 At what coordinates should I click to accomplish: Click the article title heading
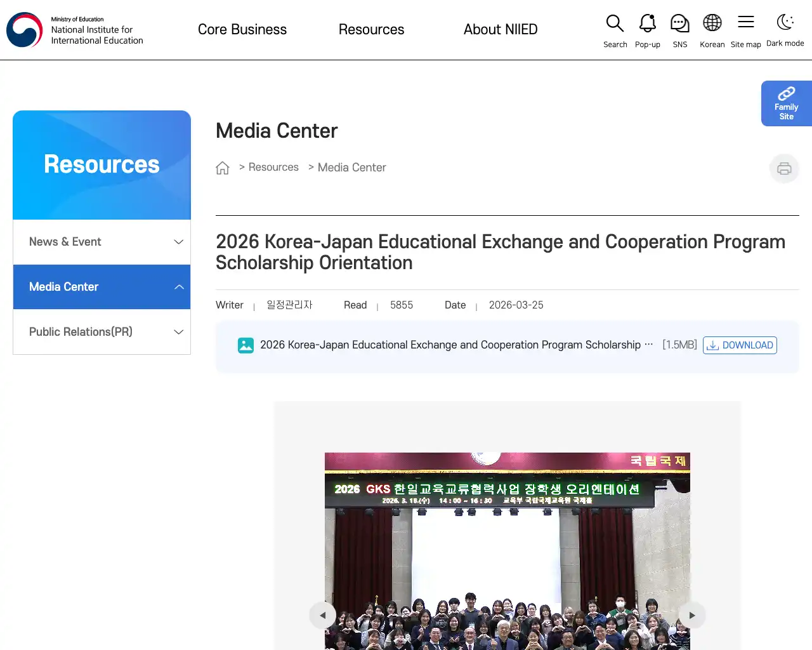point(501,252)
